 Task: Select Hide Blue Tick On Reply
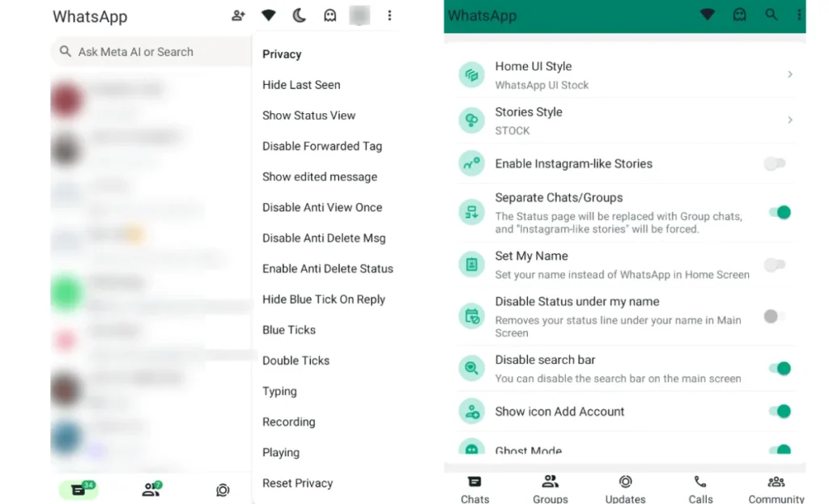[x=324, y=299]
